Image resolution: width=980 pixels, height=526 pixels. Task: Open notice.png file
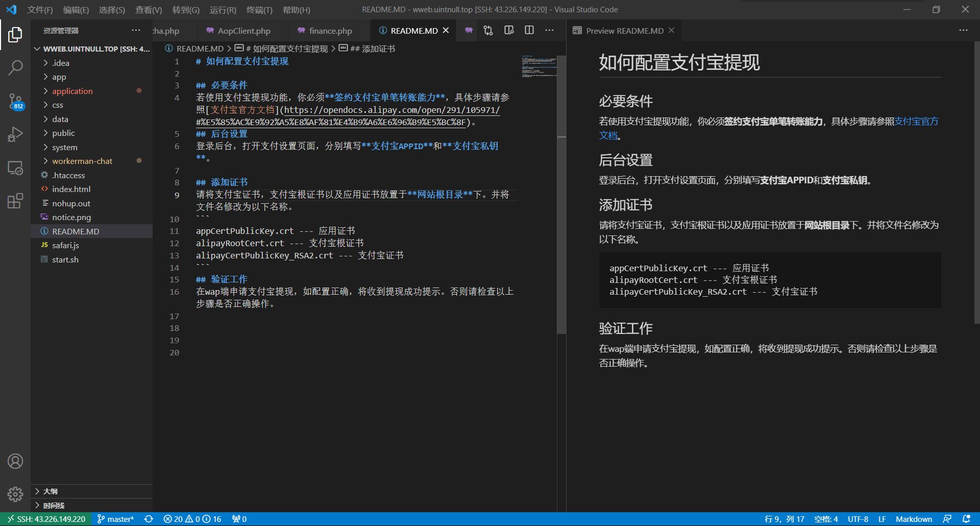(92, 218)
